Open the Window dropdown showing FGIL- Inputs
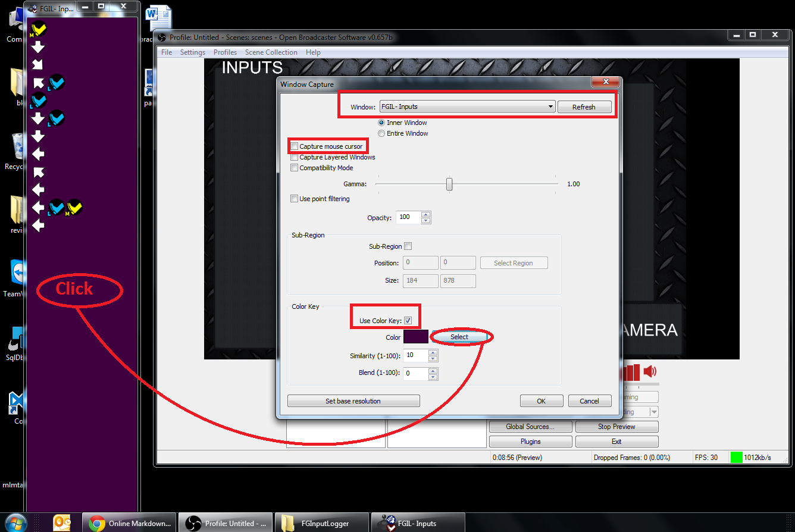The image size is (795, 532). pyautogui.click(x=467, y=107)
